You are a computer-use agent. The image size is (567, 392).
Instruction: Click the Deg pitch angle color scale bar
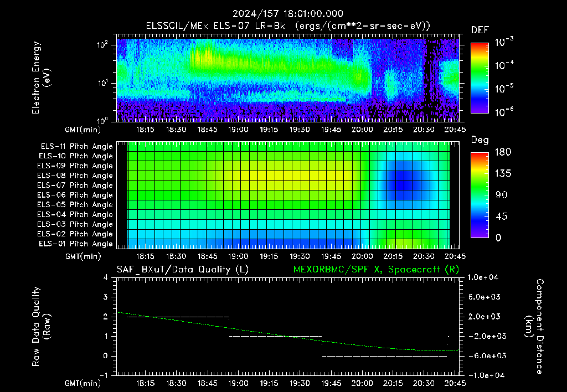coord(480,195)
